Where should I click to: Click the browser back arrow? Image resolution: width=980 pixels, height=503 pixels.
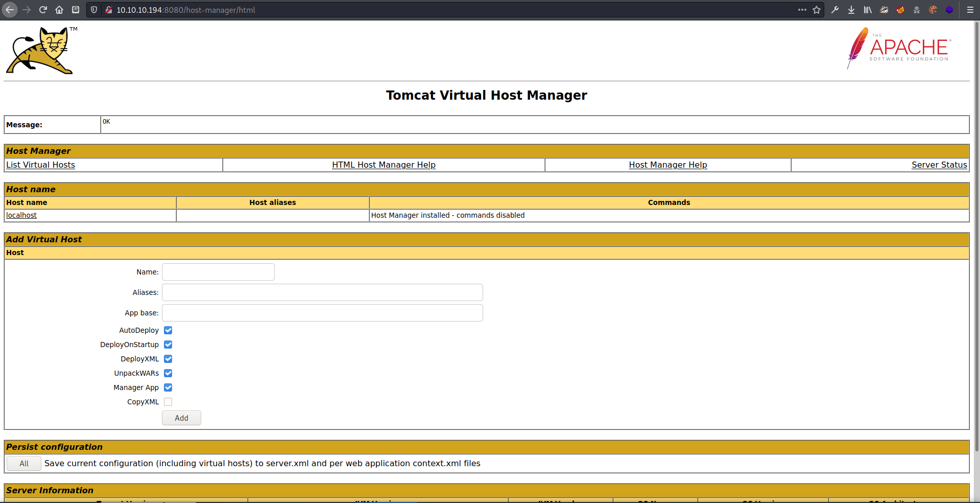[x=10, y=10]
